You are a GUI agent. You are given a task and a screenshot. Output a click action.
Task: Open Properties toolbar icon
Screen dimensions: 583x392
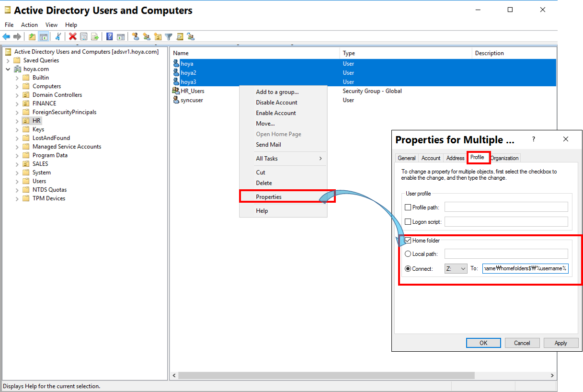click(84, 36)
